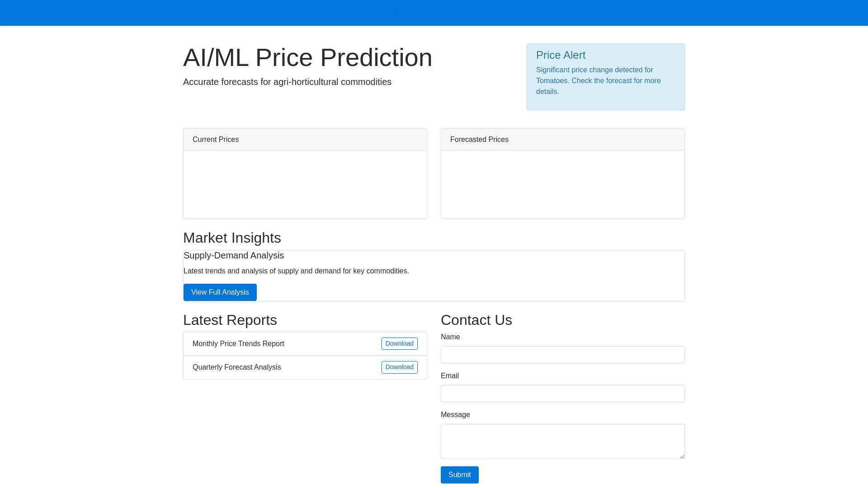Click the Price Alert heading
The width and height of the screenshot is (868, 488).
pyautogui.click(x=561, y=55)
